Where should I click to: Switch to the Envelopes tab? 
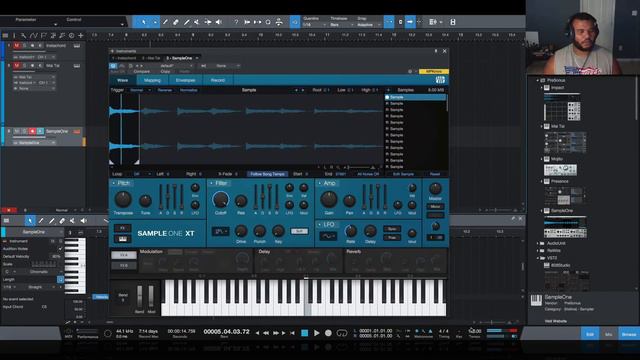tap(185, 80)
